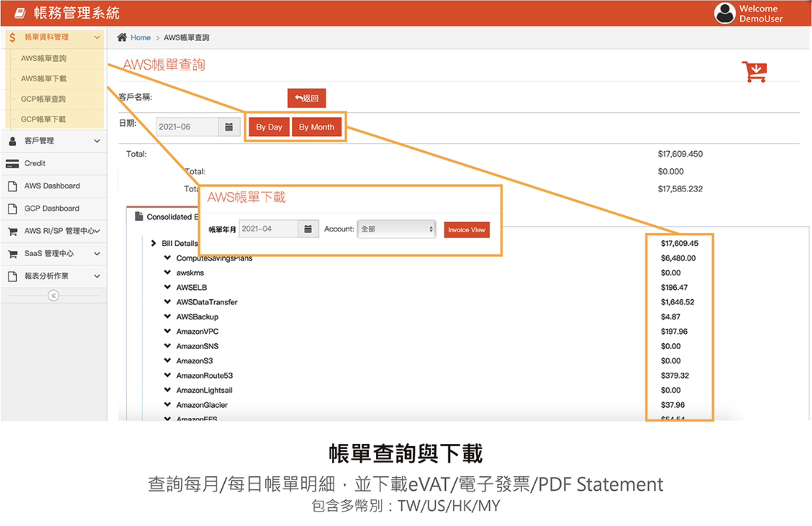
Task: Select the AmazonSNS tree row
Action: [x=198, y=346]
